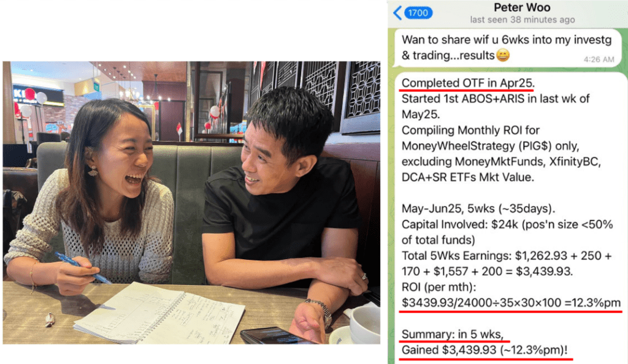Tap the blue back chevron arrow
Viewport: 628px width, 364px height.
click(x=397, y=13)
